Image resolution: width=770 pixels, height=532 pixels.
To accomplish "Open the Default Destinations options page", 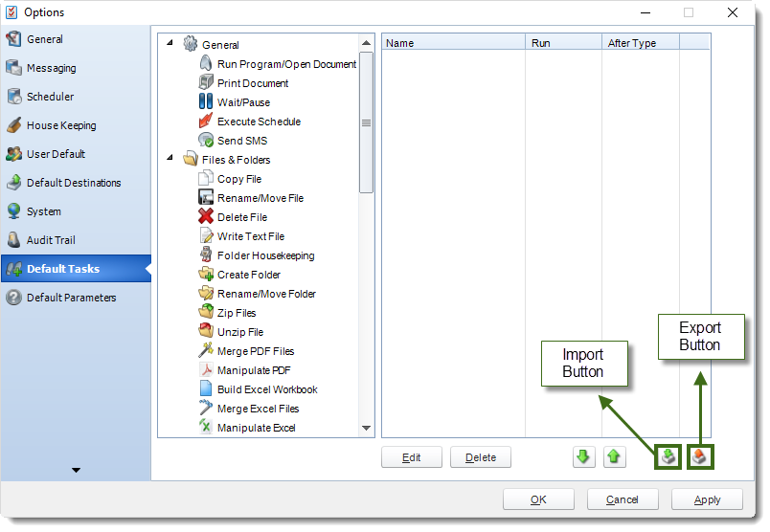I will pyautogui.click(x=76, y=183).
